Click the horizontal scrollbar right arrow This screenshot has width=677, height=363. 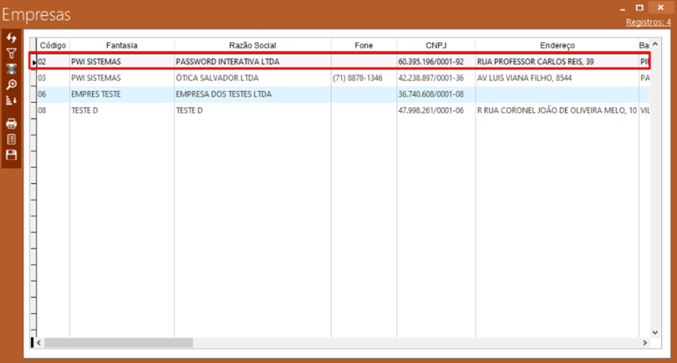(645, 343)
